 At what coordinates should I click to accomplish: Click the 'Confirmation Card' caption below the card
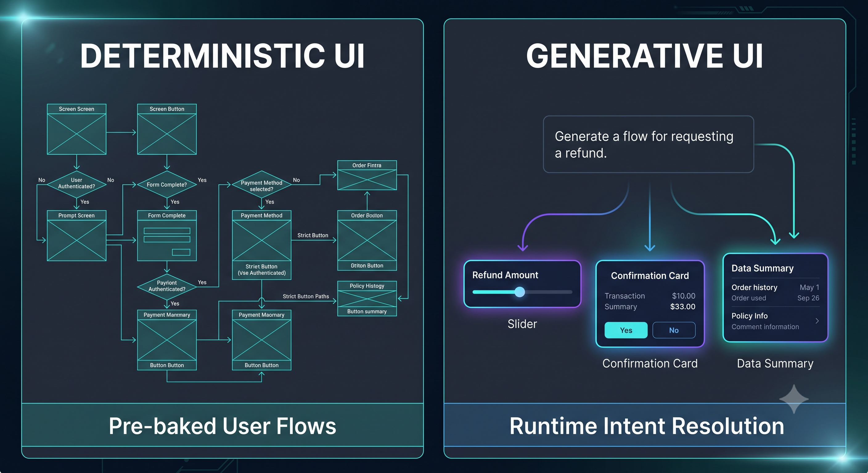[650, 364]
